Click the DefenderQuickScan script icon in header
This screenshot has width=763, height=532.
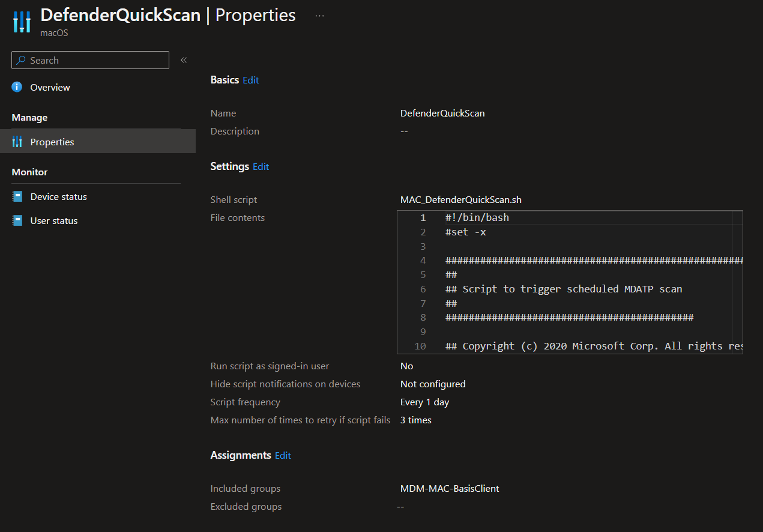21,22
